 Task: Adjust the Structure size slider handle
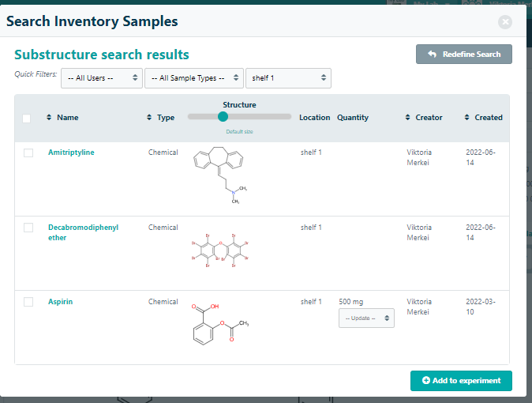[223, 116]
